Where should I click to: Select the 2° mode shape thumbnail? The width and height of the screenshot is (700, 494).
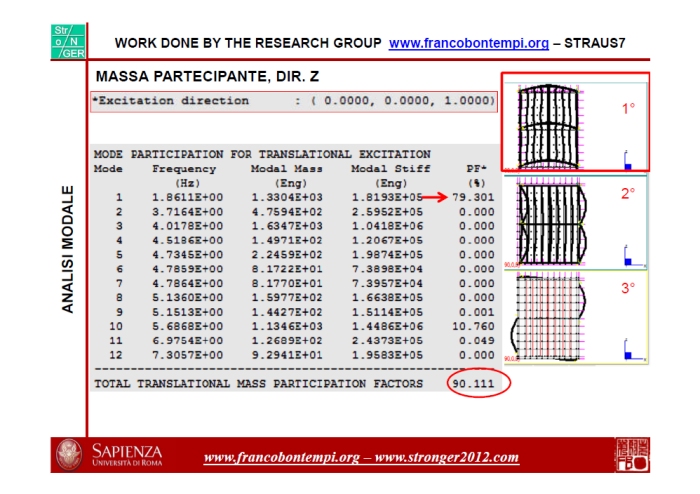tap(575, 221)
